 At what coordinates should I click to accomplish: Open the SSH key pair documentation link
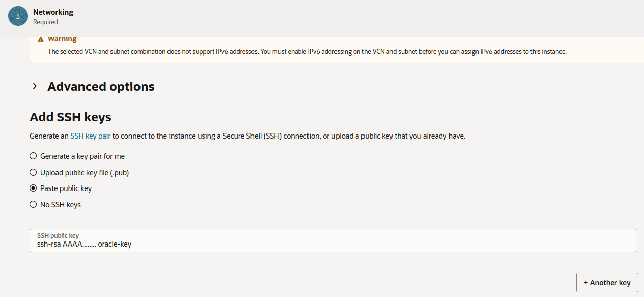pyautogui.click(x=90, y=136)
